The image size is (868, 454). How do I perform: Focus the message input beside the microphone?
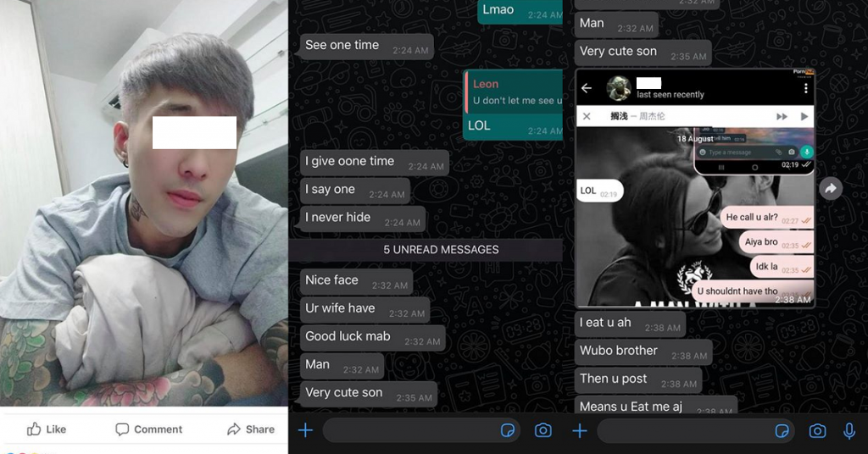pos(696,430)
